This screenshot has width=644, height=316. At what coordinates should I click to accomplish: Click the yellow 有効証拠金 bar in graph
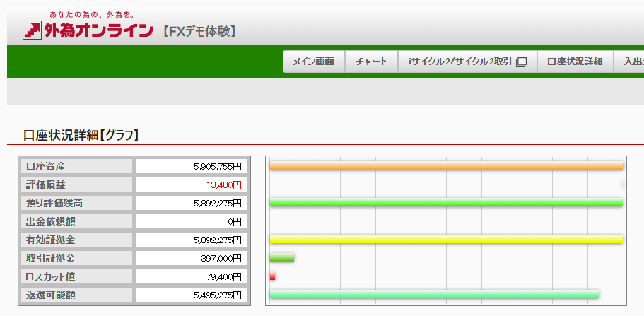[x=445, y=240]
